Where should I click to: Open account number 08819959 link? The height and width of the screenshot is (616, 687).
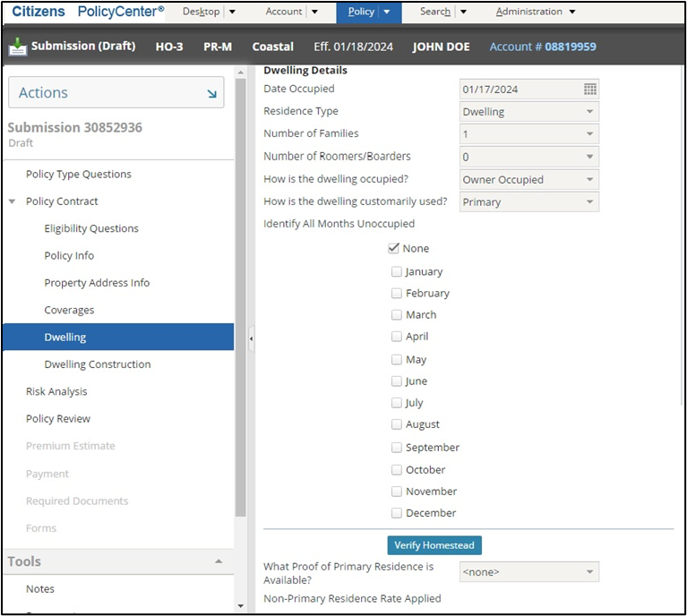coord(570,47)
